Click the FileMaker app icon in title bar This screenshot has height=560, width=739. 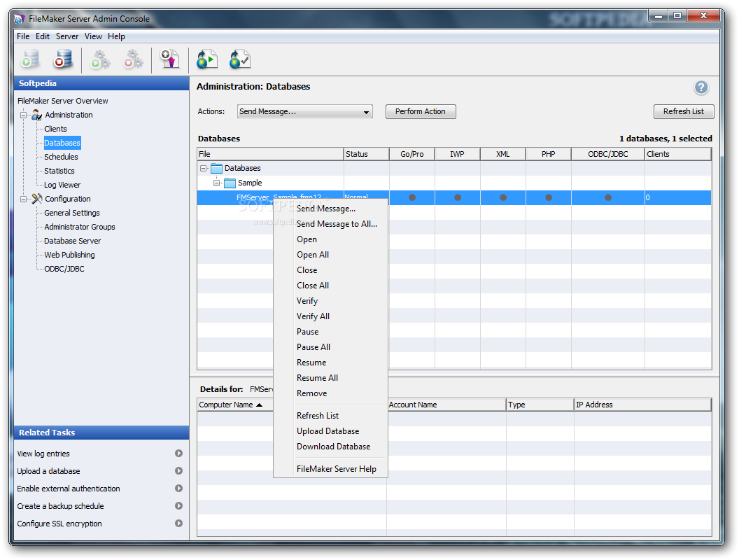[20, 19]
